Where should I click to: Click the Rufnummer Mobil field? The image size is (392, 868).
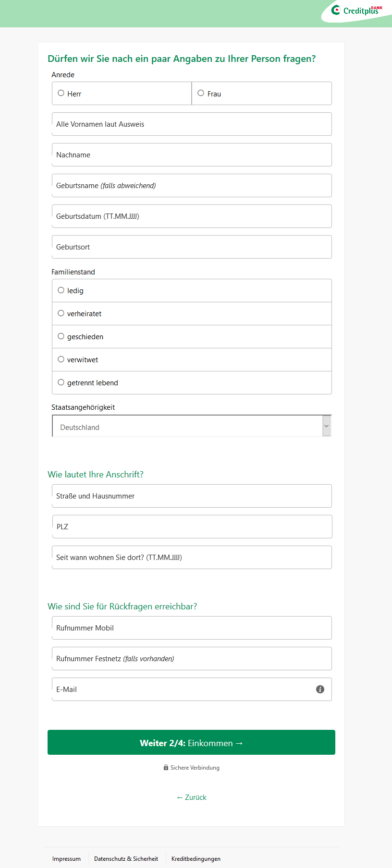coord(192,628)
